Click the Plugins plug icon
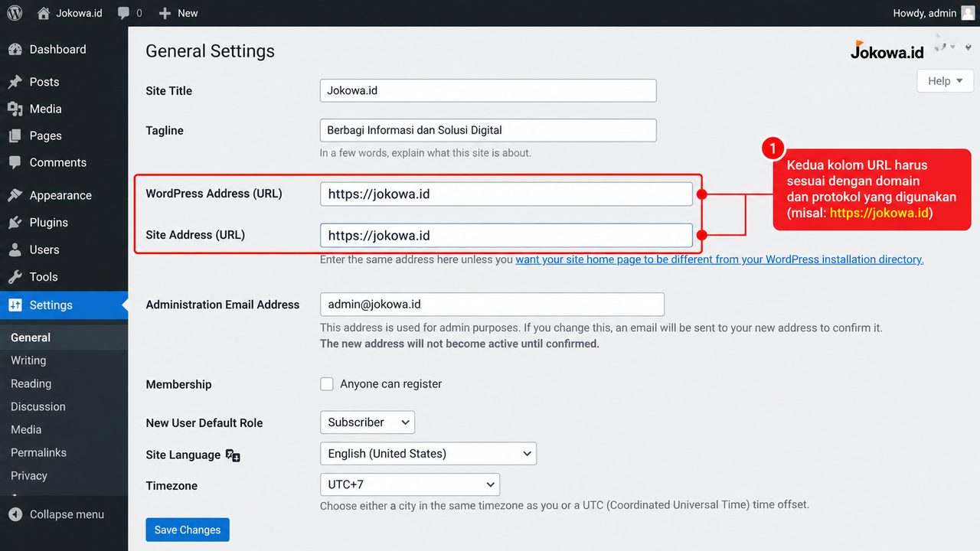This screenshot has width=980, height=551. [15, 223]
